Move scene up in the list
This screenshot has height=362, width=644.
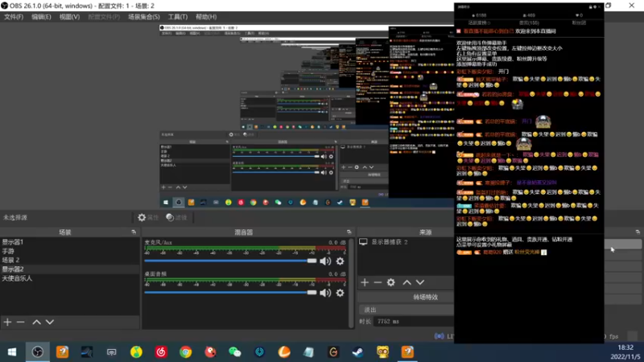(x=36, y=323)
